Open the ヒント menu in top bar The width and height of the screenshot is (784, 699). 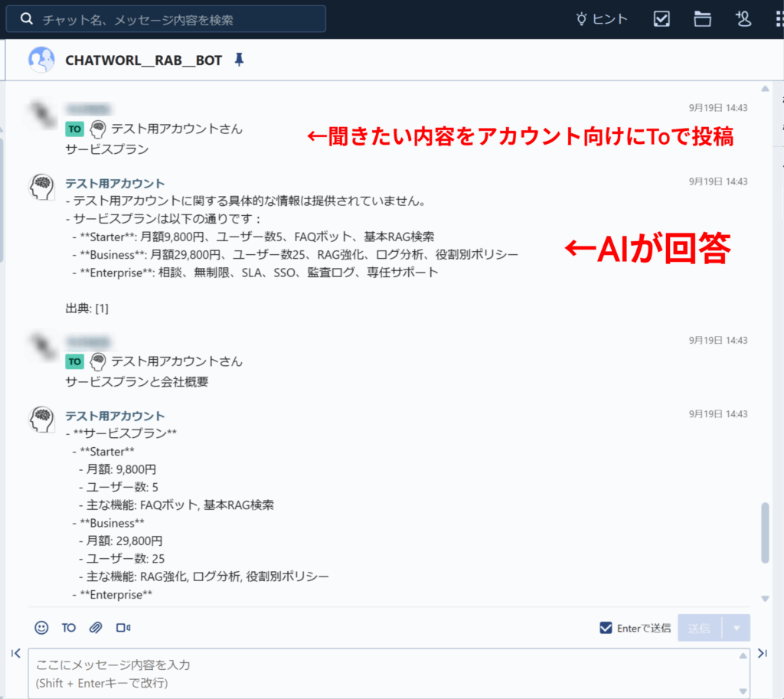coord(602,19)
